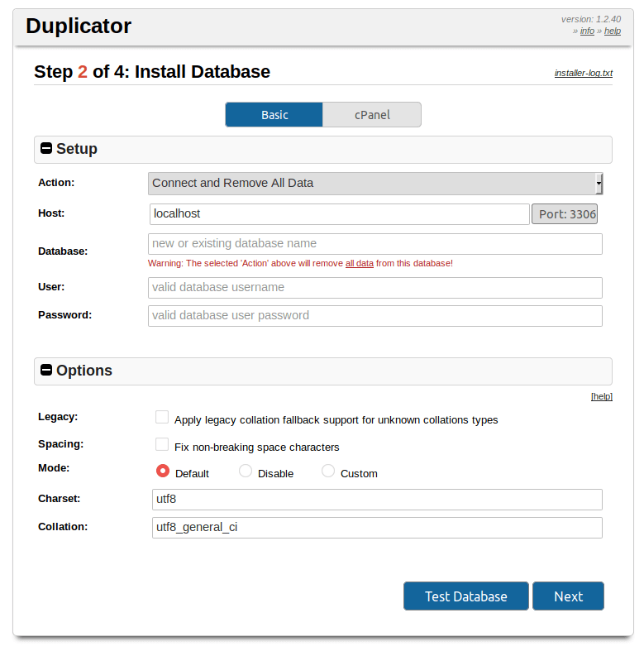The height and width of the screenshot is (651, 644).
Task: Collapse the Options section minus icon
Action: click(46, 371)
